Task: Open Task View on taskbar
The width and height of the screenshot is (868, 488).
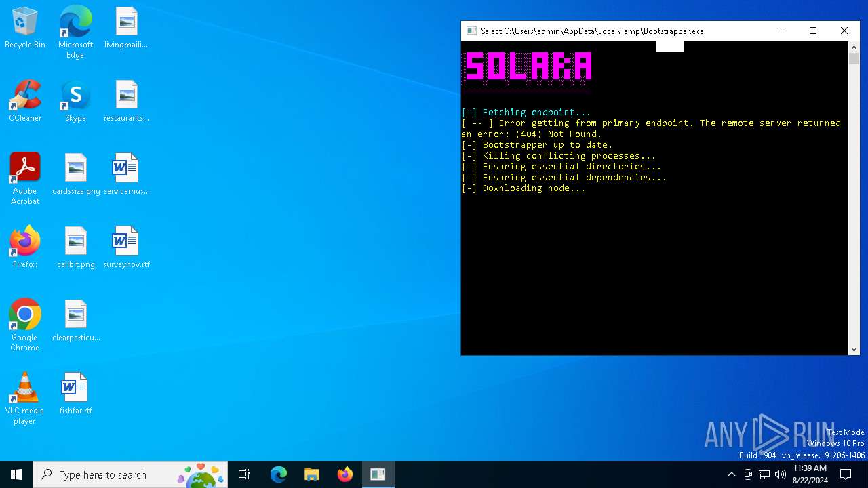Action: tap(244, 474)
